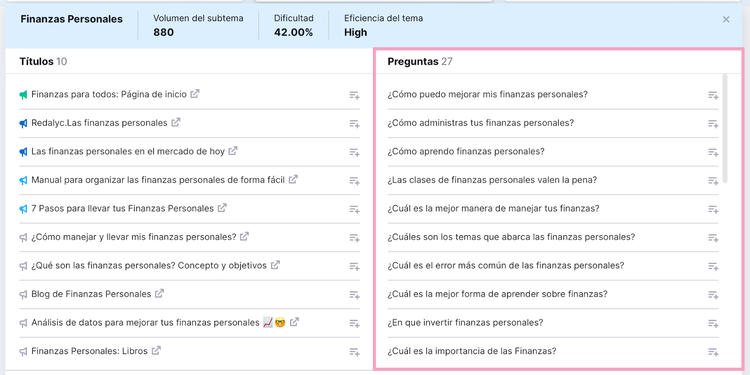Viewport: 750px width, 375px height.
Task: Click the megaphone beside 'Manual para organizar'
Action: click(23, 180)
